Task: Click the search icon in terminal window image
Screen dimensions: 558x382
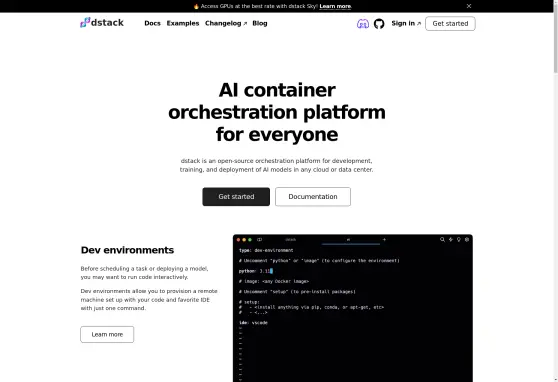Action: pyautogui.click(x=442, y=240)
